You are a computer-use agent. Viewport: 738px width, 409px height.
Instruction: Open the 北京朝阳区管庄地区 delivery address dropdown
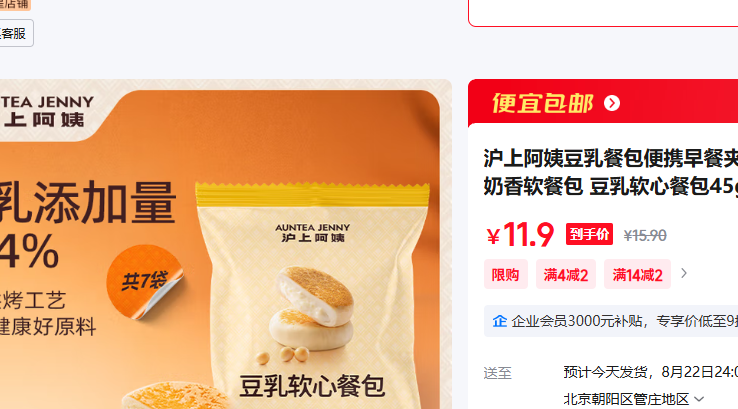pyautogui.click(x=634, y=399)
